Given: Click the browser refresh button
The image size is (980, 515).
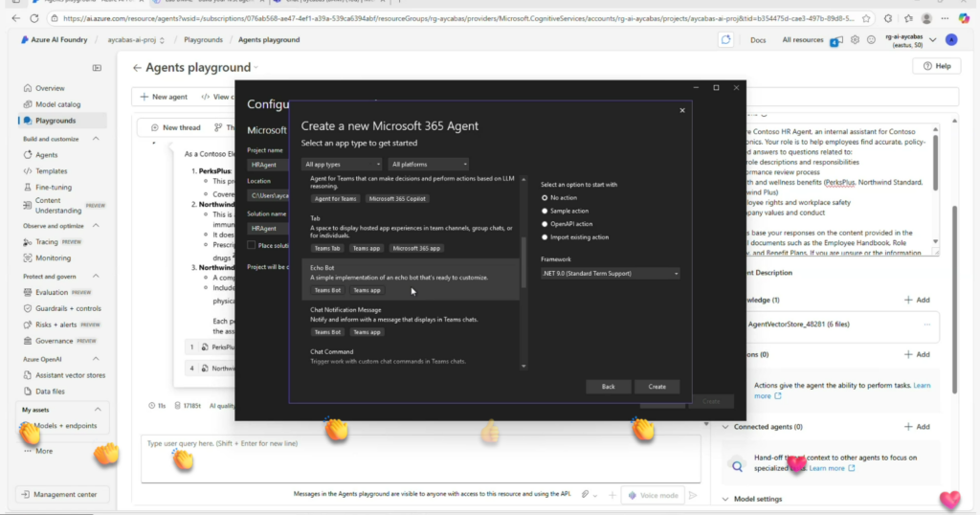Looking at the screenshot, I should [33, 19].
